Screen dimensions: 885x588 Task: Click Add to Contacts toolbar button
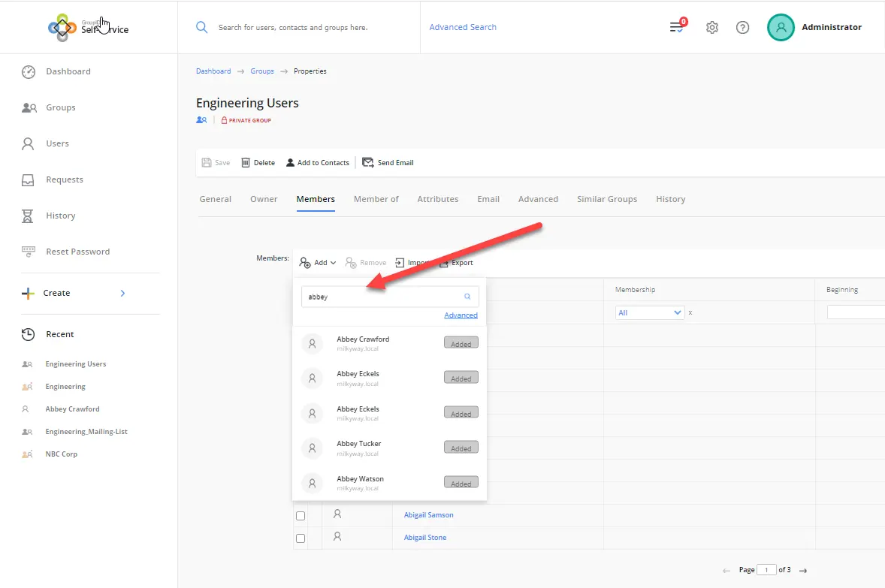click(x=317, y=162)
